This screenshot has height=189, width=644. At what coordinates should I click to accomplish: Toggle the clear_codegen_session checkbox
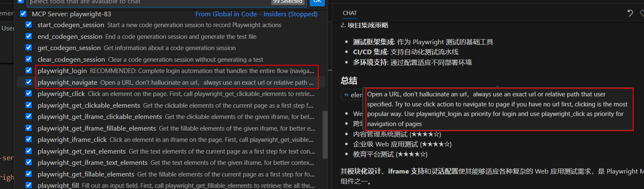[28, 59]
